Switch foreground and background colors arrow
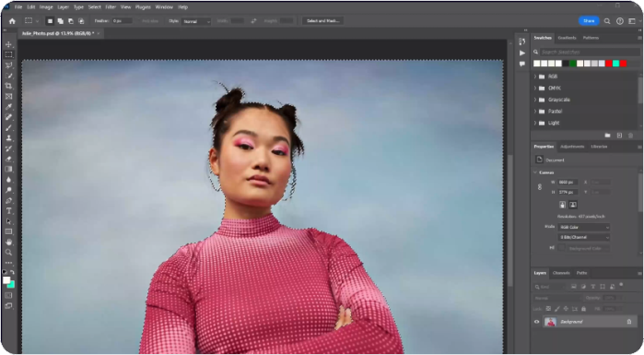The width and height of the screenshot is (644, 355). (12, 272)
